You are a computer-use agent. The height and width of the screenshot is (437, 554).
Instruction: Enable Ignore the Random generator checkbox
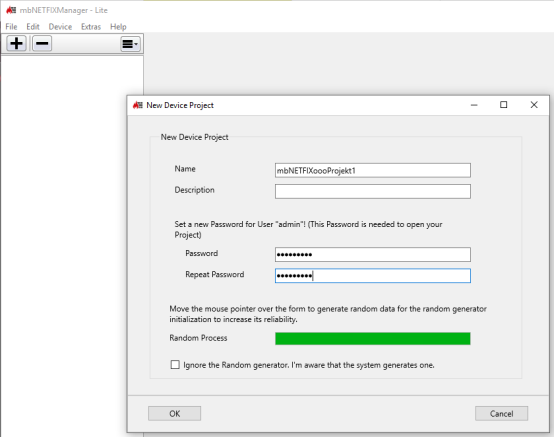click(x=175, y=365)
